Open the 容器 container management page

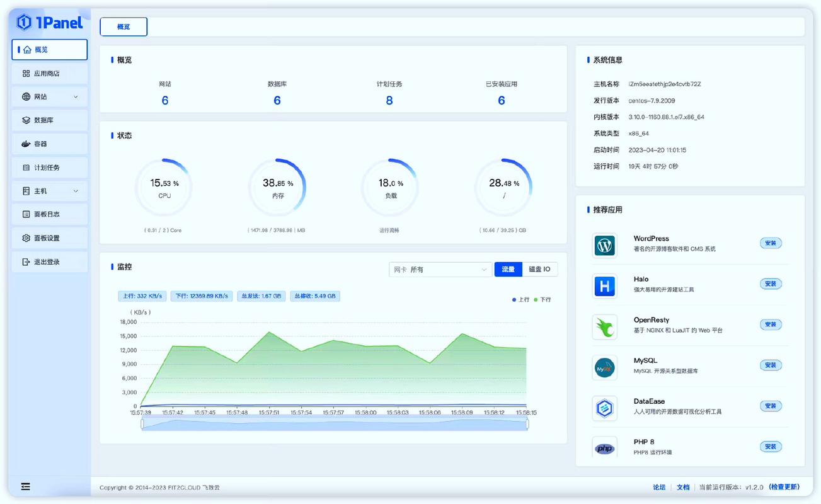click(x=49, y=143)
